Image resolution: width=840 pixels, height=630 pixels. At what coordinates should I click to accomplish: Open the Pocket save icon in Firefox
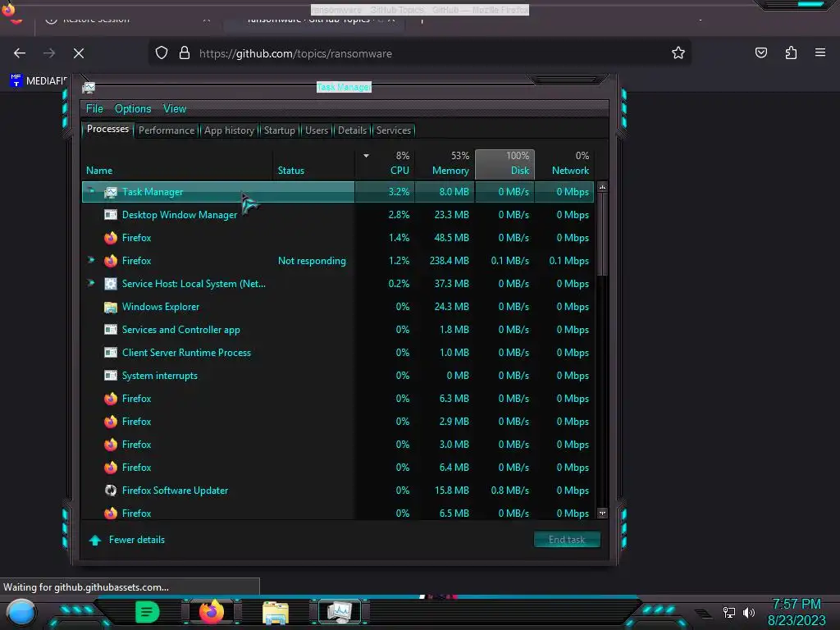(x=760, y=52)
